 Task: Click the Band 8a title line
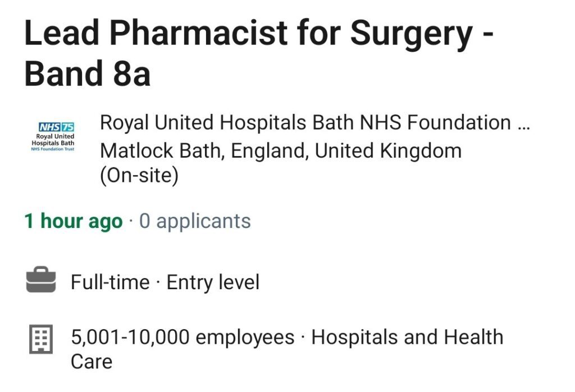point(88,73)
